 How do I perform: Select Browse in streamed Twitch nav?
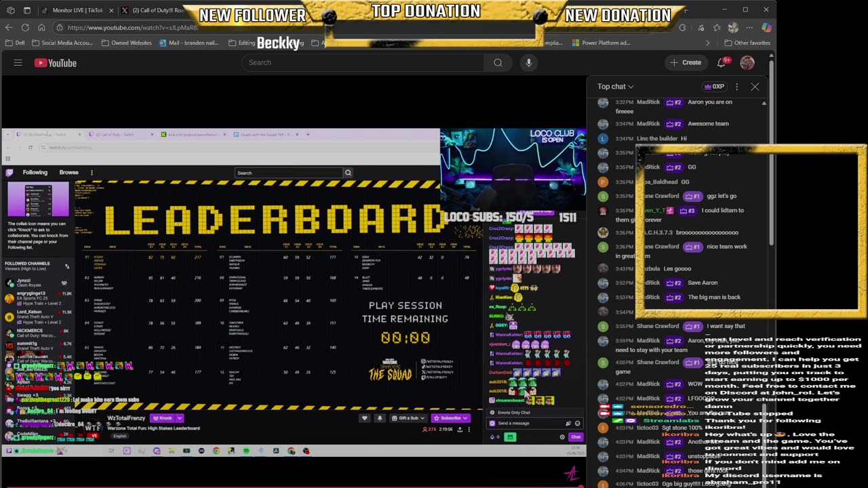point(68,172)
